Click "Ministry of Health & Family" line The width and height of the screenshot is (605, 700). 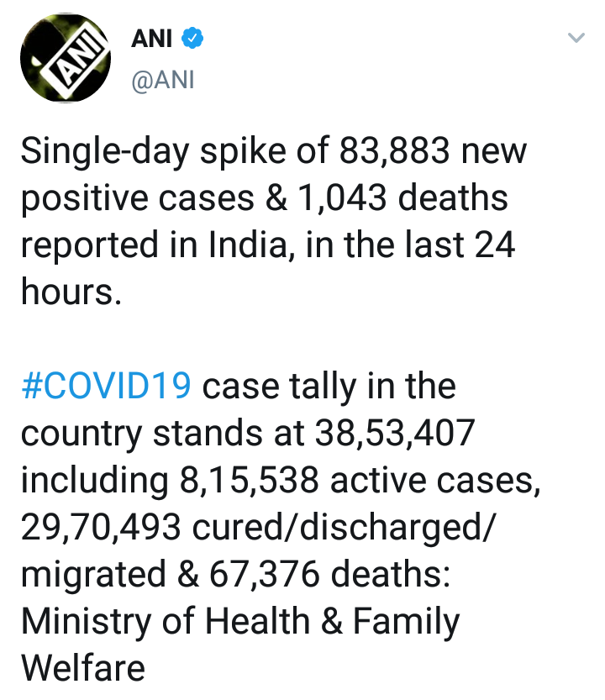(x=239, y=622)
